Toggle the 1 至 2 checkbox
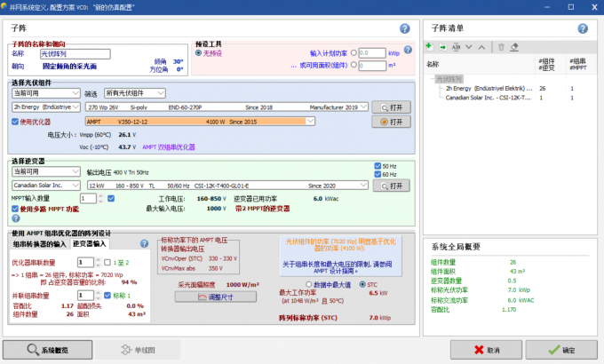The image size is (604, 364). pyautogui.click(x=107, y=262)
